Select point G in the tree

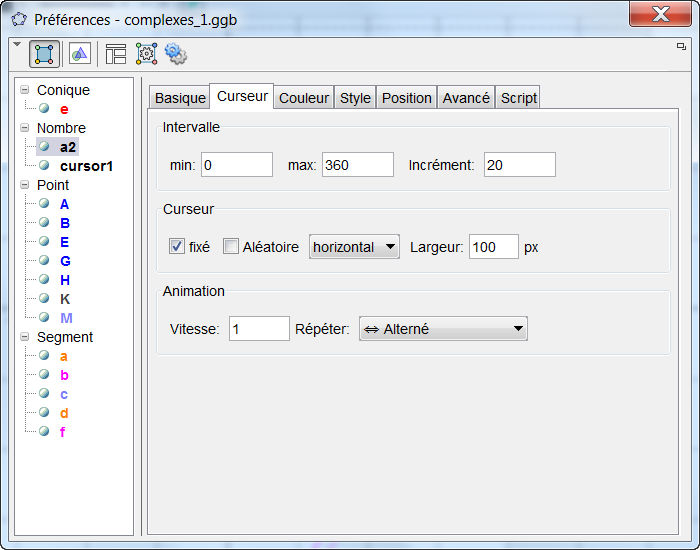[65, 261]
